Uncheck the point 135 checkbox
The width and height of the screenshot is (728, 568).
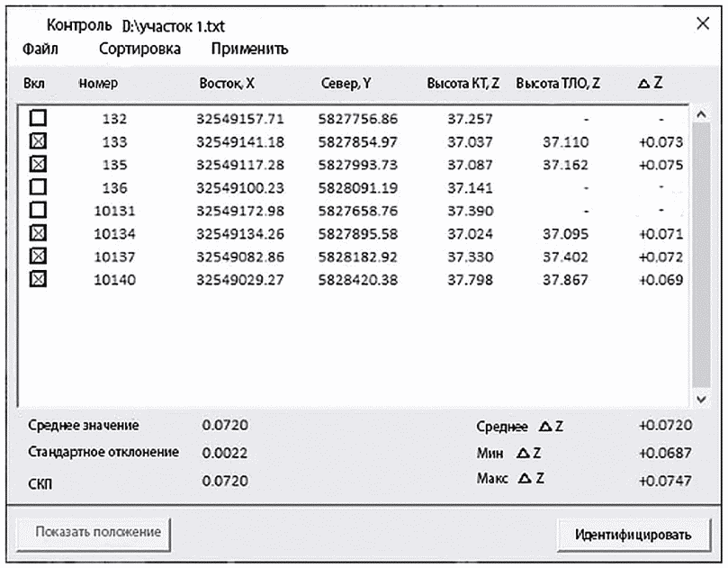pyautogui.click(x=38, y=165)
